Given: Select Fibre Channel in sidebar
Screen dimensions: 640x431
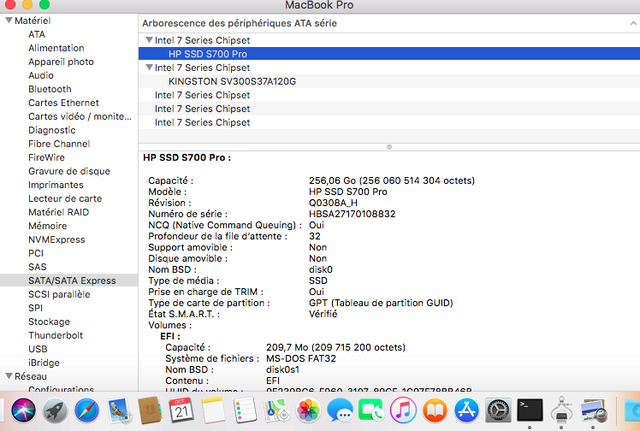Looking at the screenshot, I should pos(59,144).
